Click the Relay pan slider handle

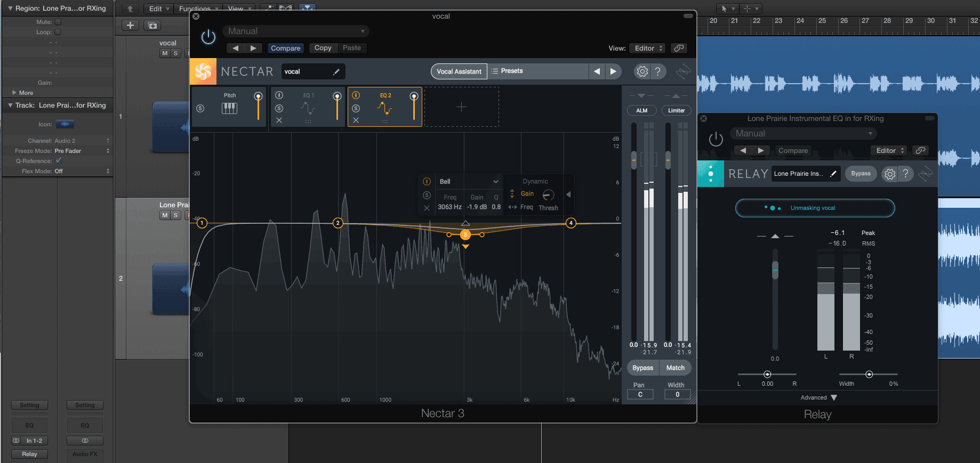[x=767, y=375]
